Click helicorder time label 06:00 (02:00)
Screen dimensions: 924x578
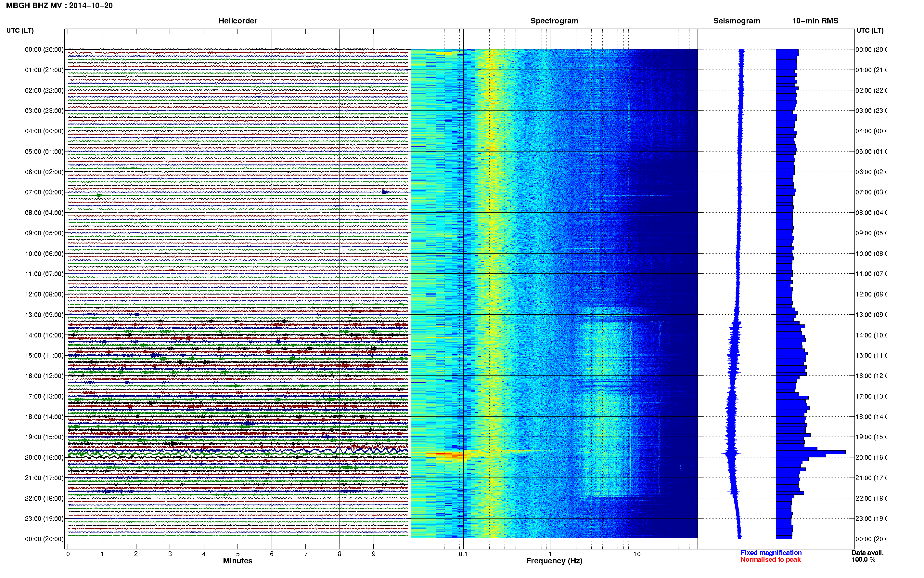click(44, 172)
